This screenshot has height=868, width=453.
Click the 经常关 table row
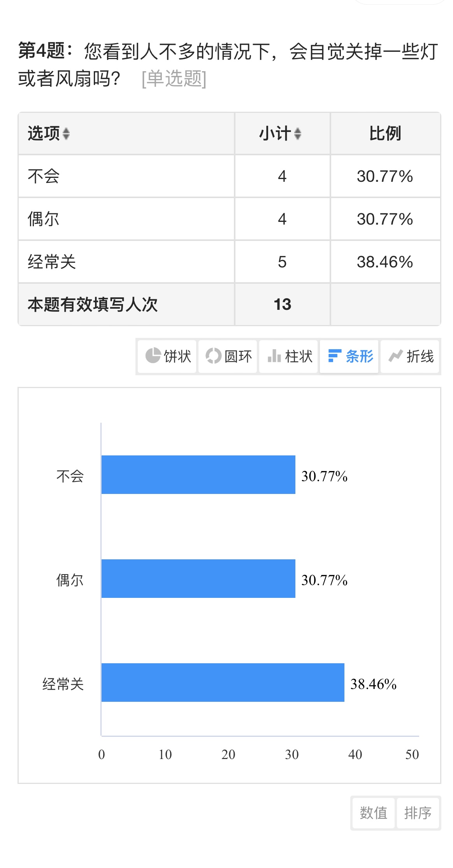229,262
